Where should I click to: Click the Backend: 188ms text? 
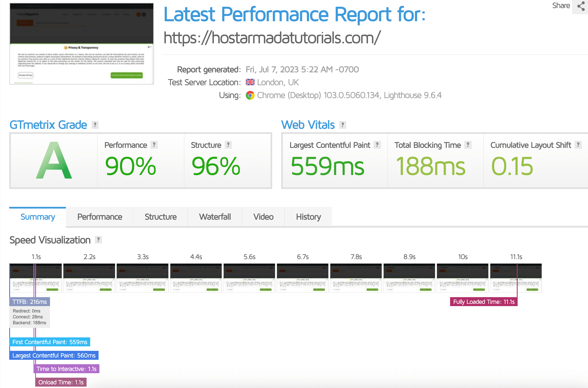coord(29,323)
